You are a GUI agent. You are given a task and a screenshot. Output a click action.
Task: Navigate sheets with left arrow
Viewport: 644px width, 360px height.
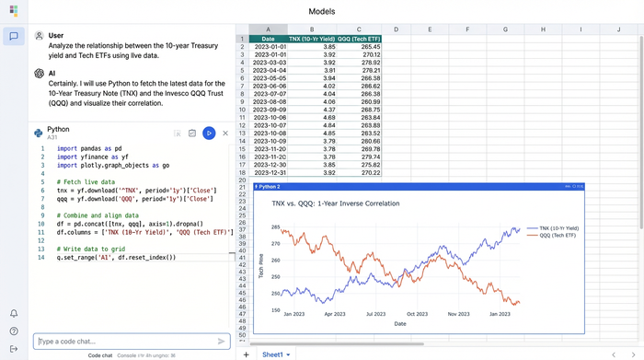pos(614,354)
